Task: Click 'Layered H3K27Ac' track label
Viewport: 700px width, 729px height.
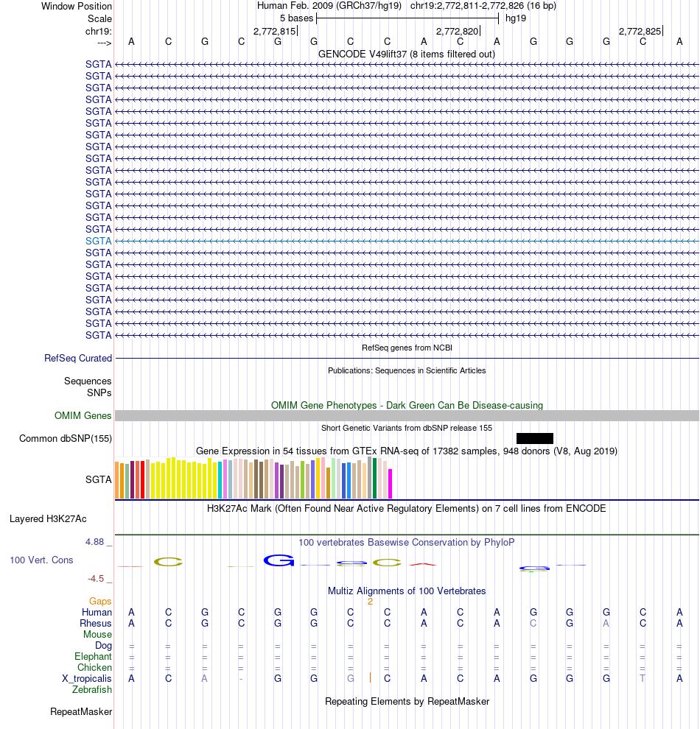Action: tap(48, 519)
